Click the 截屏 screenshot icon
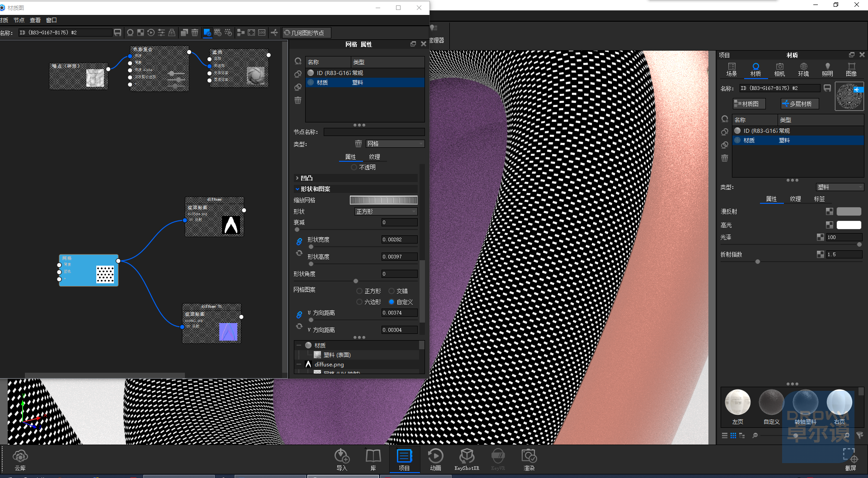 pyautogui.click(x=850, y=459)
